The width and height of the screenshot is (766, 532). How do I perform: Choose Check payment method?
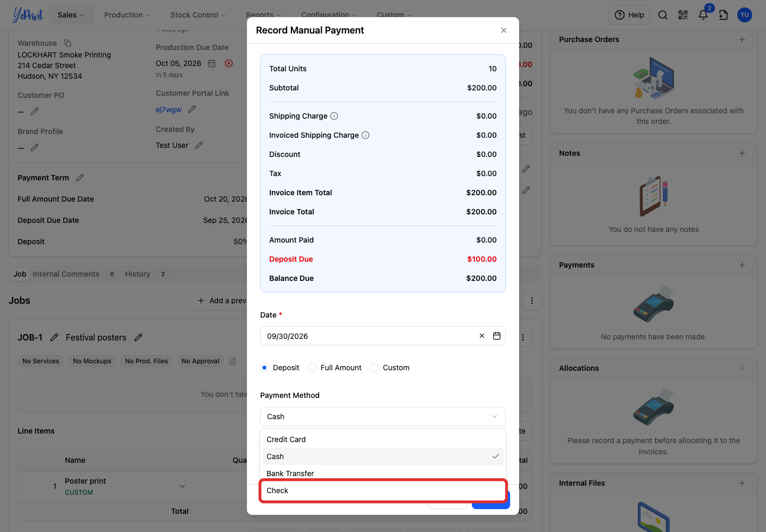383,491
